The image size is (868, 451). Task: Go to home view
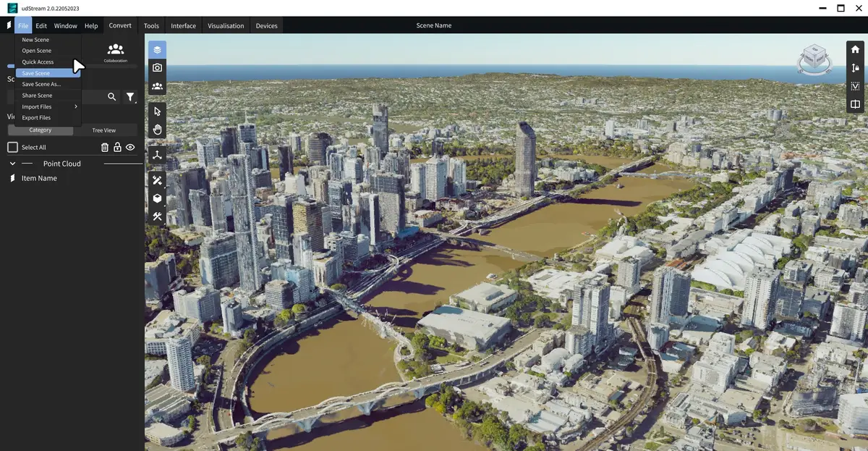click(x=855, y=50)
